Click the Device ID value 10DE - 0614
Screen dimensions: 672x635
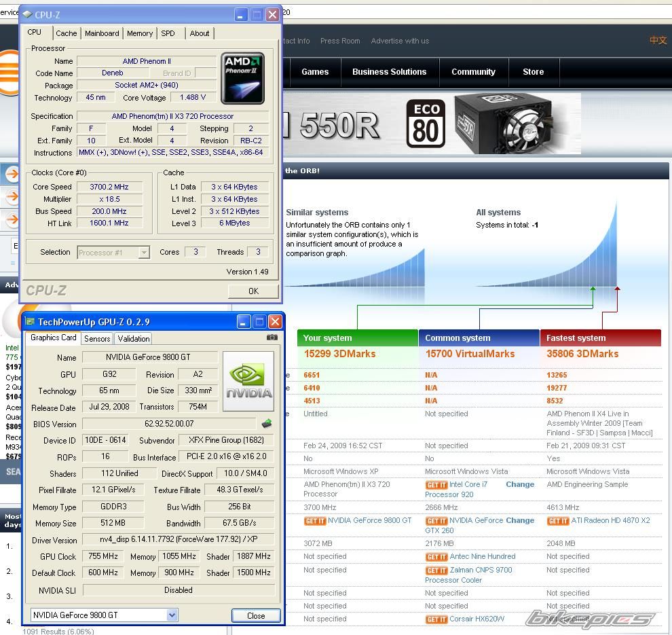click(x=105, y=440)
